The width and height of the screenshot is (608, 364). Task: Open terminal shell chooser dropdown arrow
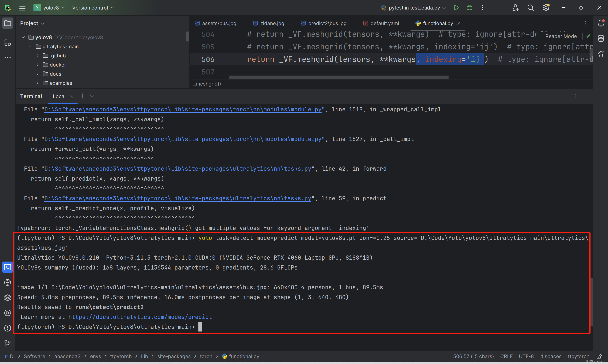92,96
